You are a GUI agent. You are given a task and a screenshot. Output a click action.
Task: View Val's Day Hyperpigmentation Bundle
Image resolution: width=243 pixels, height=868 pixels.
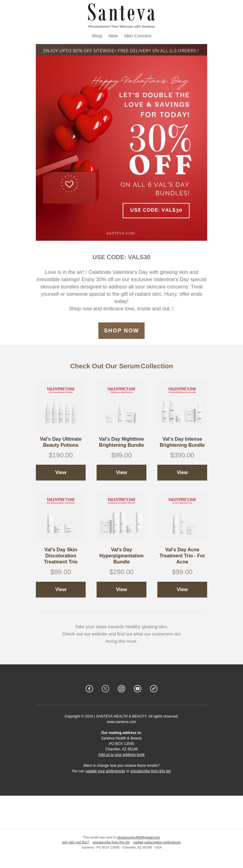point(122,589)
